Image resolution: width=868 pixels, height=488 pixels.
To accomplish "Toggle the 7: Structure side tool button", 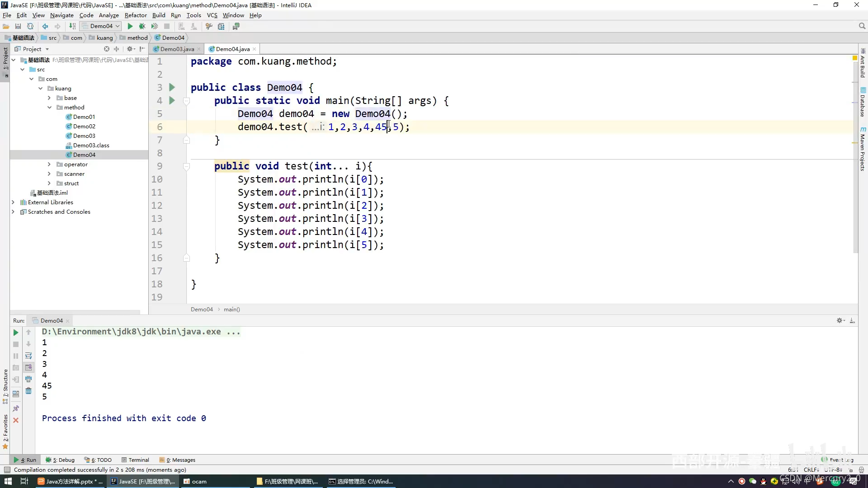I will (x=5, y=386).
